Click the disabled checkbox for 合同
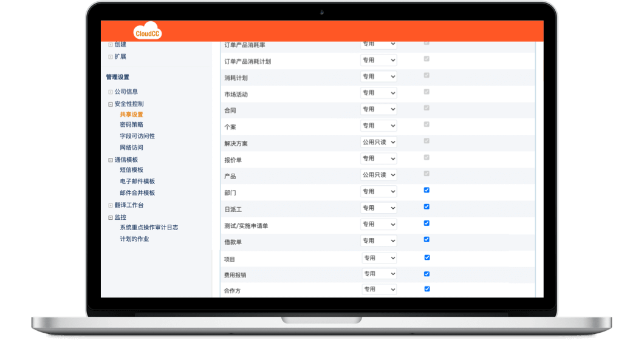This screenshot has width=644, height=340. click(x=426, y=108)
